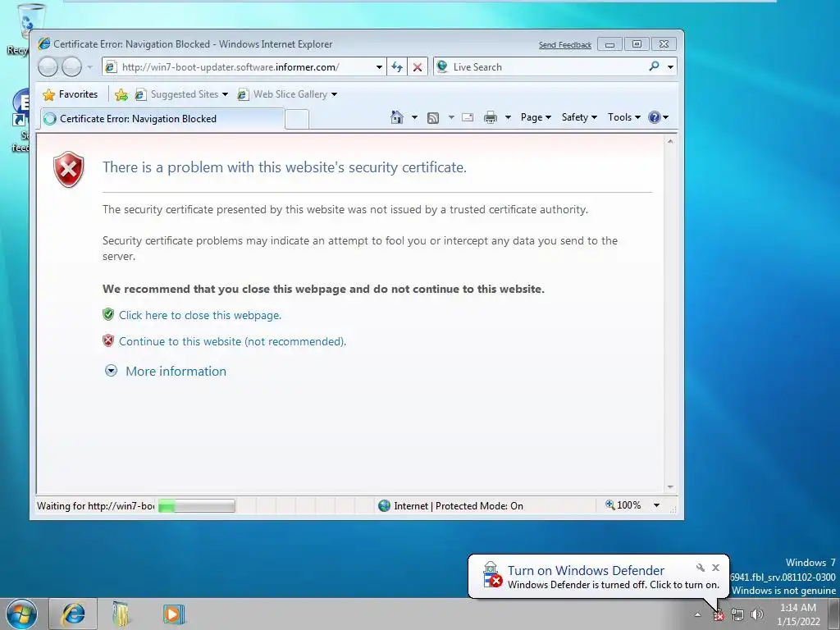Viewport: 840px width, 630px height.
Task: Click the Add to Favorites Bar icon
Action: (x=121, y=95)
